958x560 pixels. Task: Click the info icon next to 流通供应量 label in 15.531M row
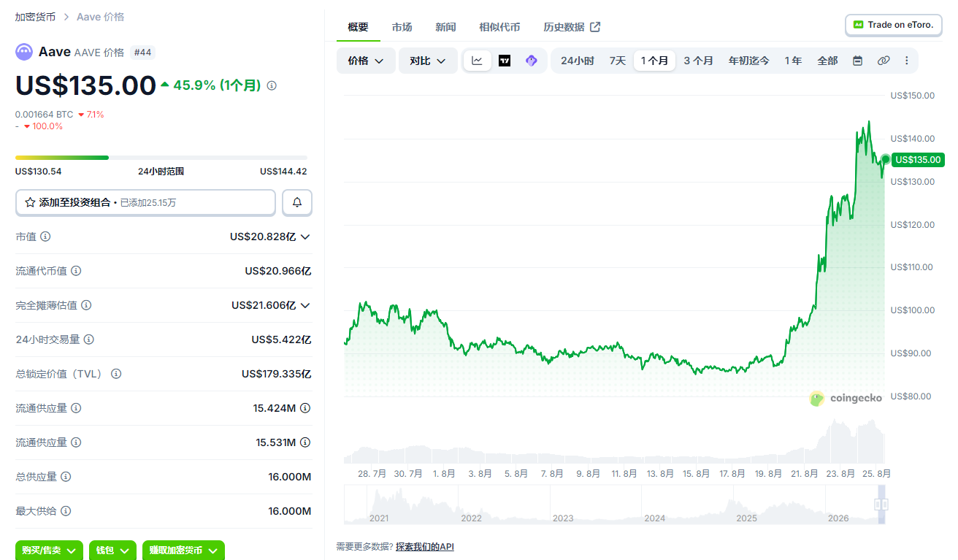click(x=76, y=442)
